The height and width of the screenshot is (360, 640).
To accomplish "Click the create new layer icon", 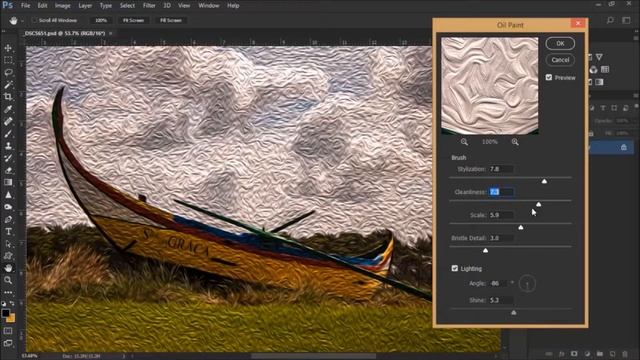I will tap(612, 354).
